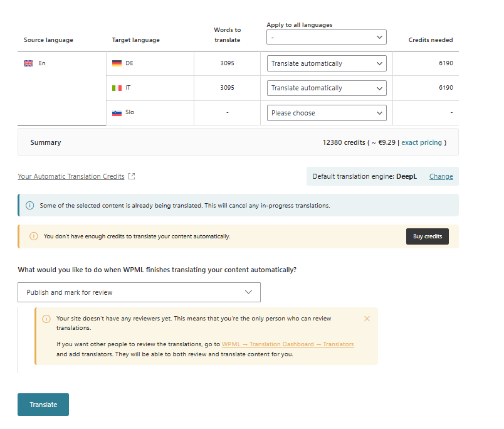This screenshot has height=429, width=504.
Task: Click the warning icon in the no reviewers notice
Action: (x=46, y=319)
